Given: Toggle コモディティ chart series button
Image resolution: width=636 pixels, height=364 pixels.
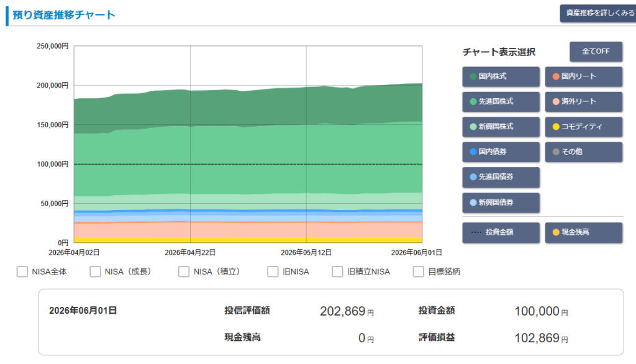Looking at the screenshot, I should click(584, 127).
